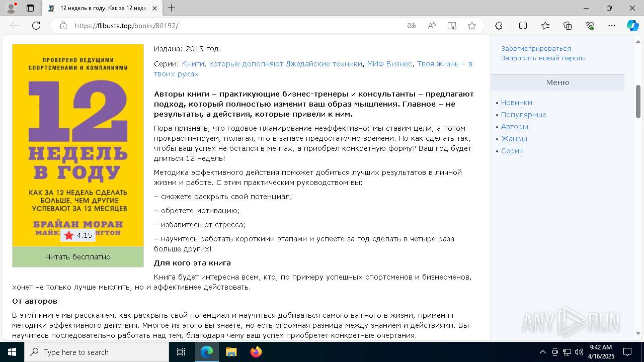Click the scrollbar down arrow
The height and width of the screenshot is (362, 644).
638,333
